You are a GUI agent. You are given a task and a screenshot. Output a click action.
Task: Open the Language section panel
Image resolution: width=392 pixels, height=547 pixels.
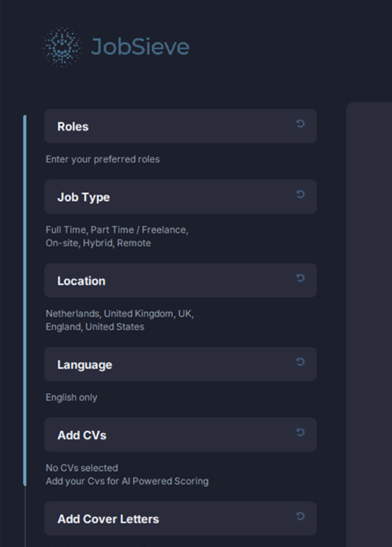click(x=180, y=364)
